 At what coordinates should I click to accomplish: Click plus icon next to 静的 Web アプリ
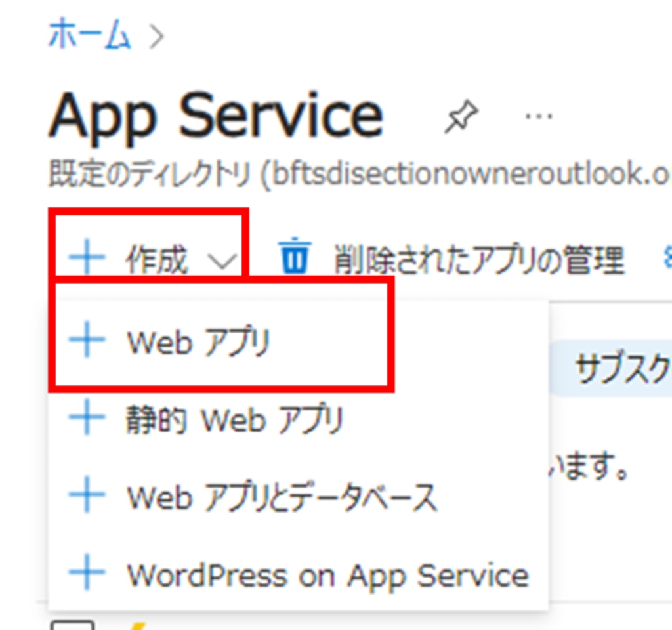[87, 417]
